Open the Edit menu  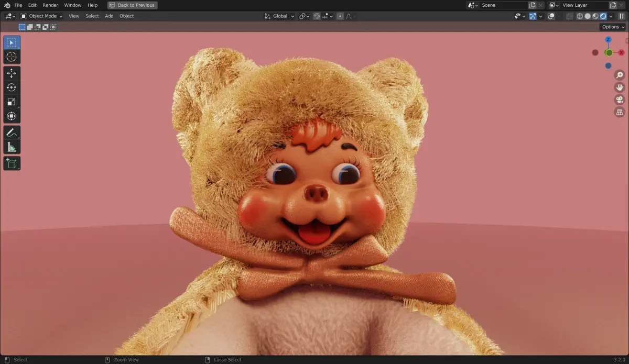click(x=32, y=5)
